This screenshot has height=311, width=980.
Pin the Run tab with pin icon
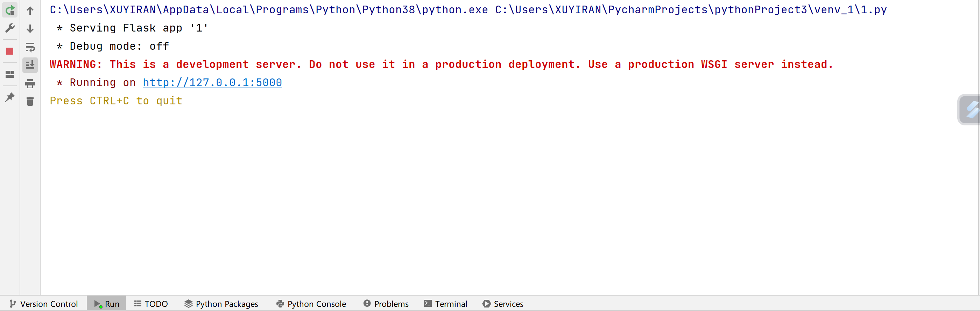[x=10, y=97]
